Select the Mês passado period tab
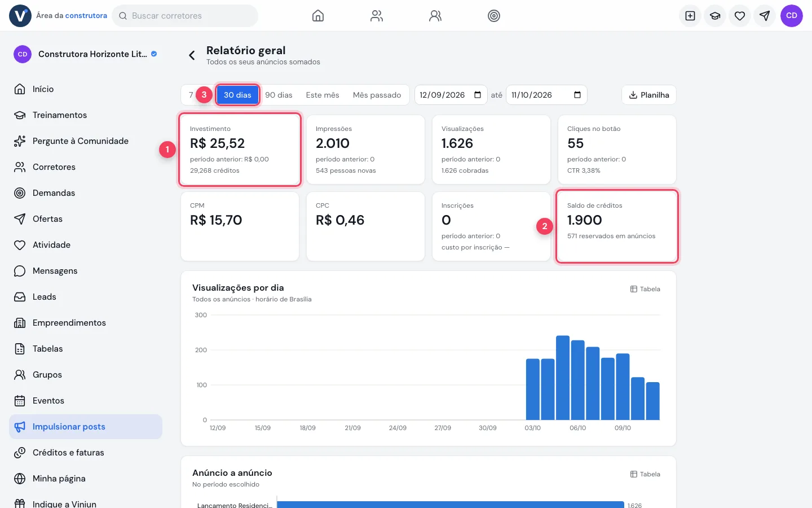 pyautogui.click(x=377, y=95)
